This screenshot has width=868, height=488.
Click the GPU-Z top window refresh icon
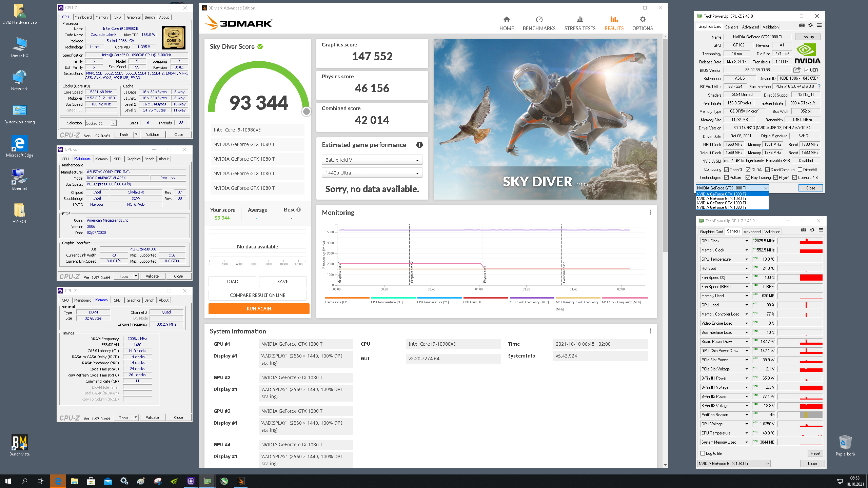click(x=811, y=25)
